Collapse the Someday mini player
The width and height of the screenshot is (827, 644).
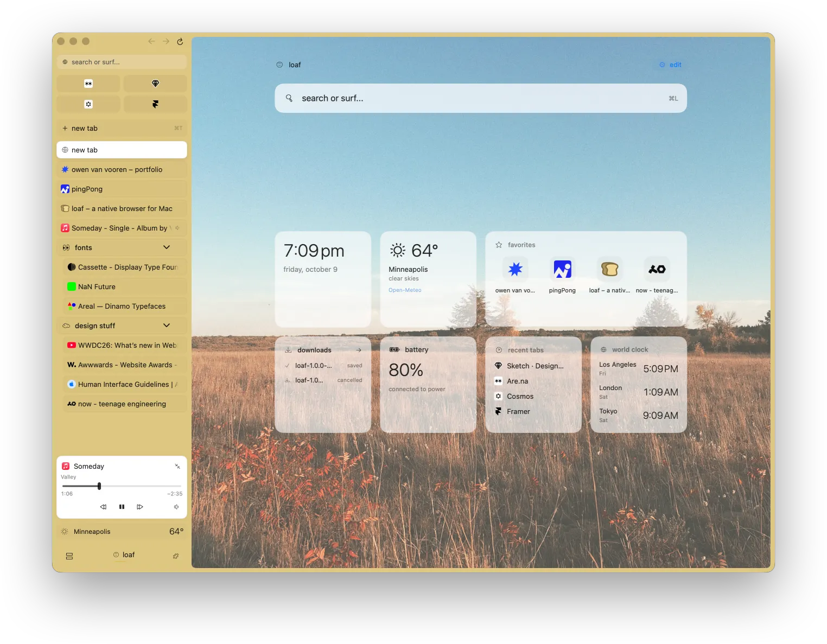coord(177,466)
